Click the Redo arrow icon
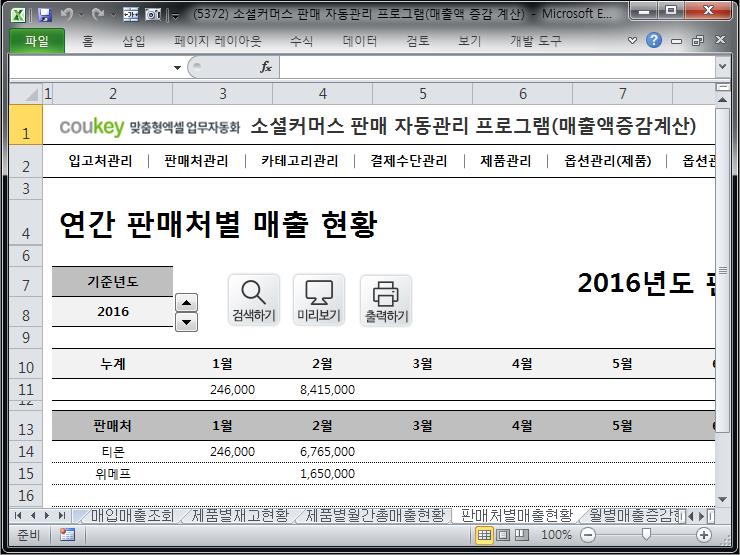 98,15
